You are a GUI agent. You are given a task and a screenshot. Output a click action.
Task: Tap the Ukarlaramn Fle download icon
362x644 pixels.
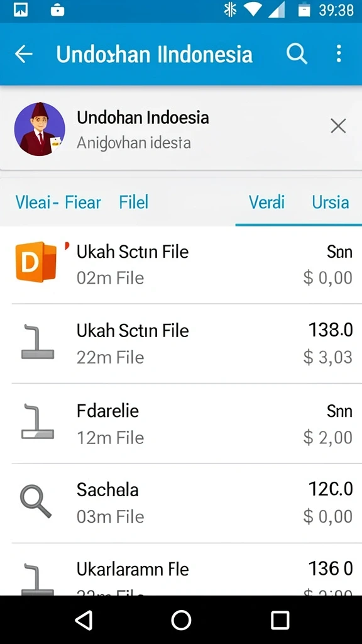click(x=37, y=580)
